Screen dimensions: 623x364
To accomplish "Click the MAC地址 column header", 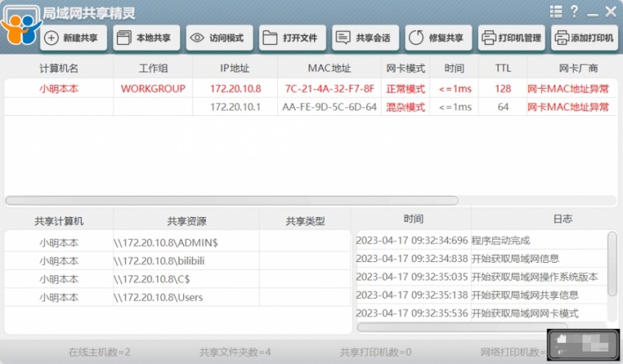I will 329,68.
